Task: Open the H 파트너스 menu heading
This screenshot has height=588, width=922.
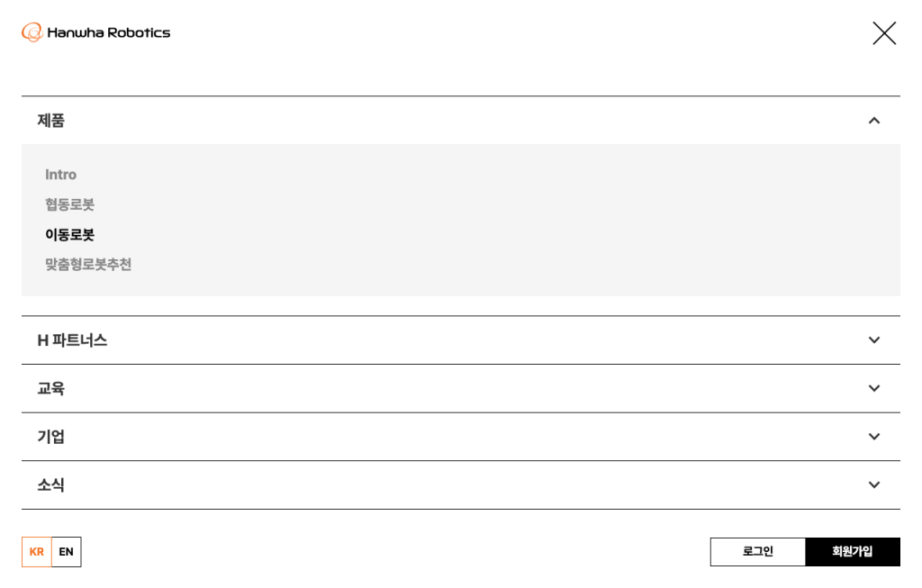Action: point(72,340)
